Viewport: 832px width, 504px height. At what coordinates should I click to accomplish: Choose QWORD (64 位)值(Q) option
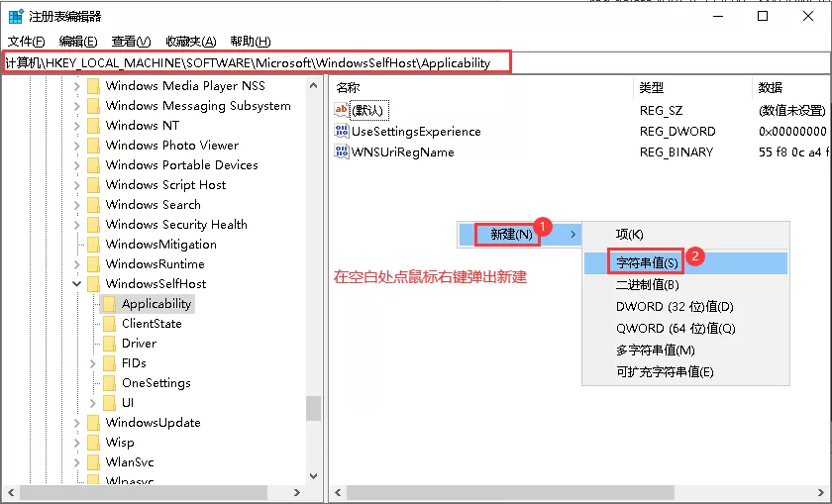pos(685,329)
